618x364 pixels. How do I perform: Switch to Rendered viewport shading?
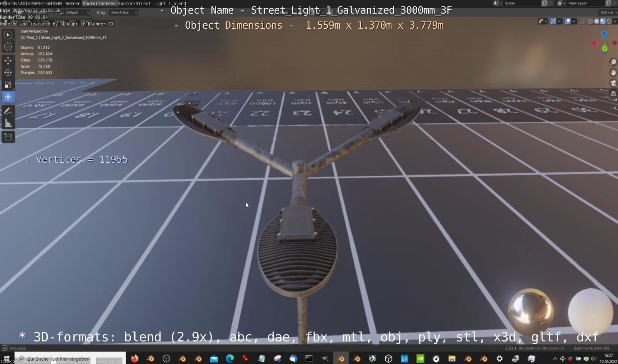click(x=609, y=22)
